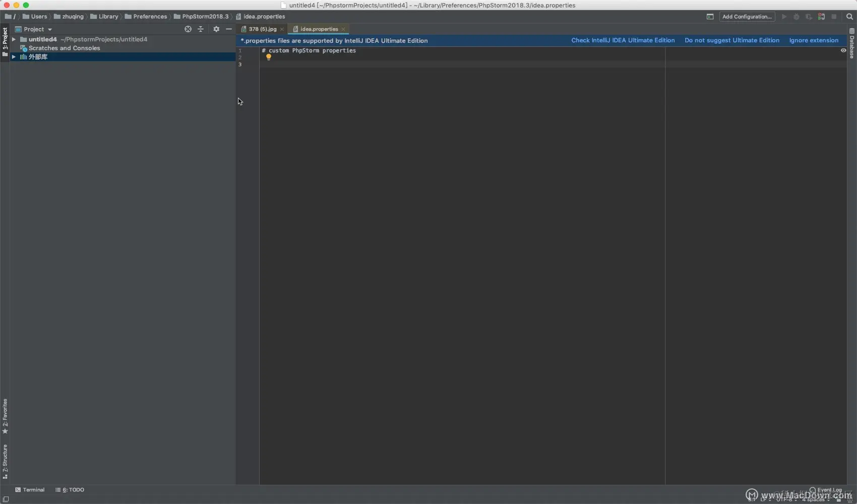Click the idea.properties tab file icon
The height and width of the screenshot is (504, 857).
295,29
